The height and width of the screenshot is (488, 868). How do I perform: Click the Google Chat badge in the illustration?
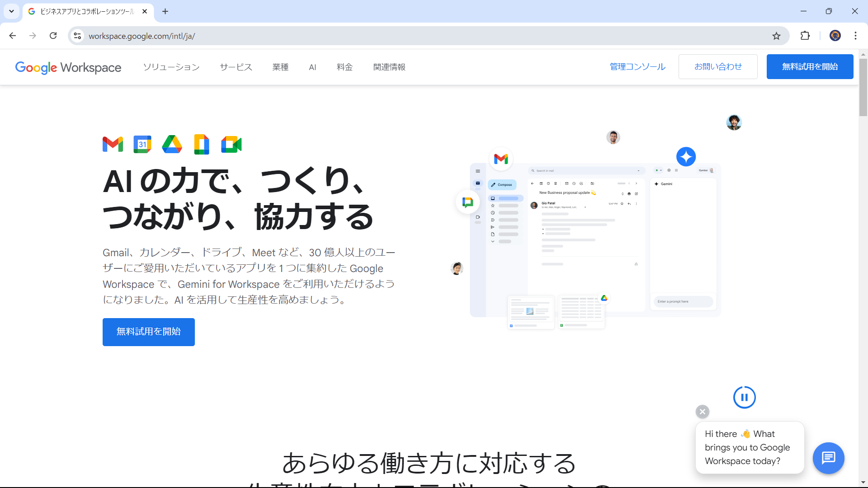(467, 202)
